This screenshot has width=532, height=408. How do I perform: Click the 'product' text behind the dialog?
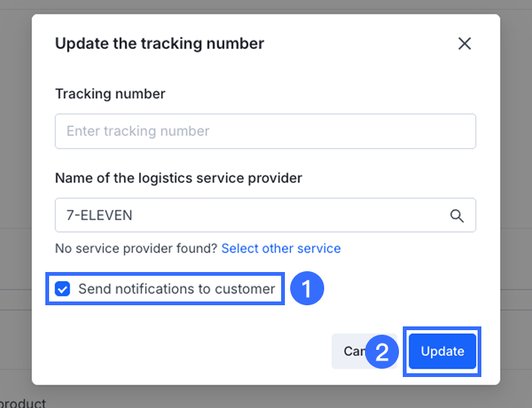click(x=23, y=403)
